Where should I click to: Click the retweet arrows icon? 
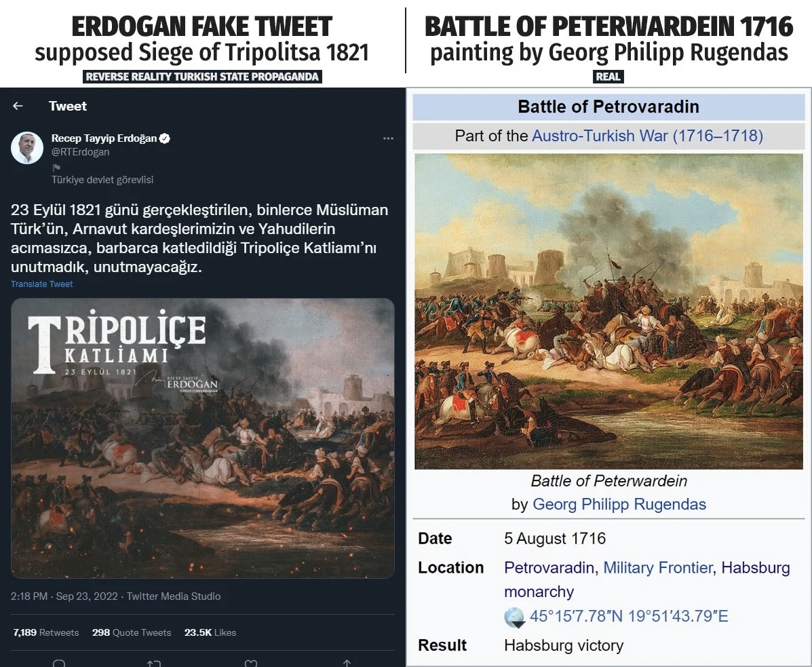(154, 663)
